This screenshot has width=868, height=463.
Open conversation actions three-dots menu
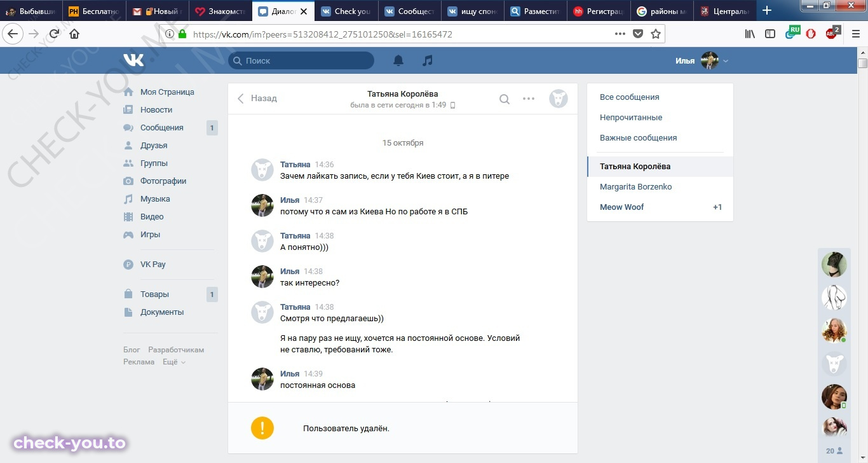pyautogui.click(x=529, y=99)
